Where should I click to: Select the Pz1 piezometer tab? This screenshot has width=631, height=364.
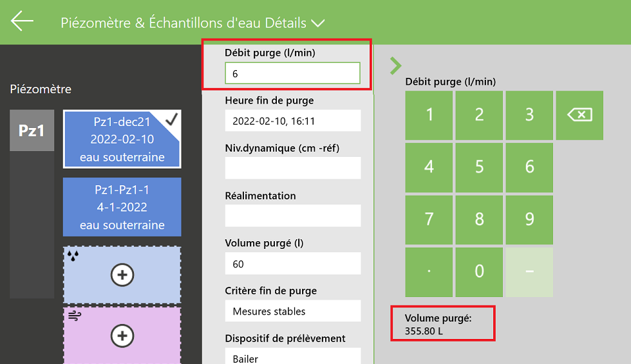tap(32, 131)
